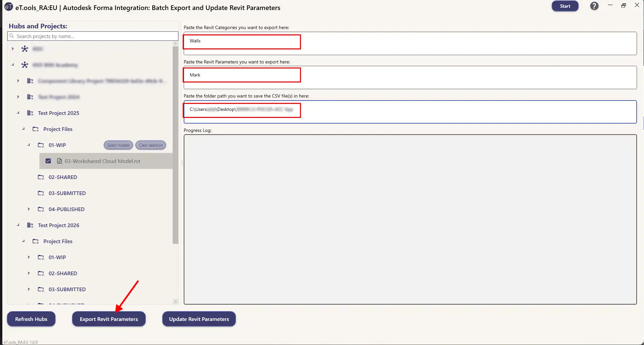Collapse the 01-WIP folder in Test Project 2025

click(x=29, y=145)
